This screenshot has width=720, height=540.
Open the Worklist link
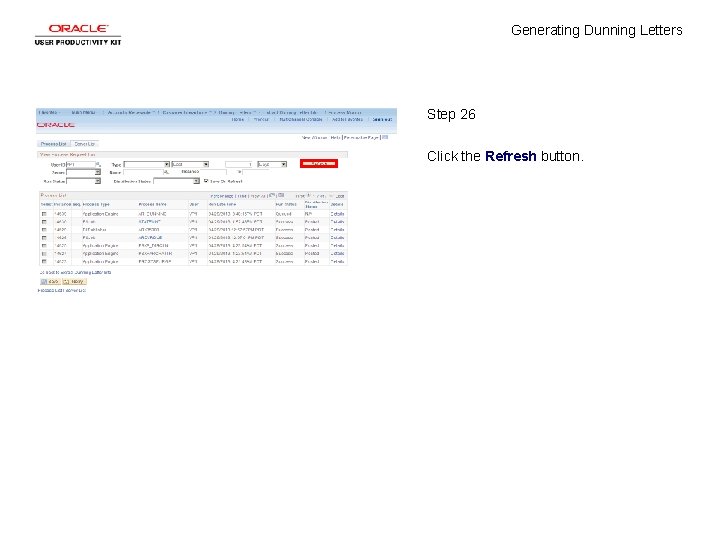click(x=261, y=119)
